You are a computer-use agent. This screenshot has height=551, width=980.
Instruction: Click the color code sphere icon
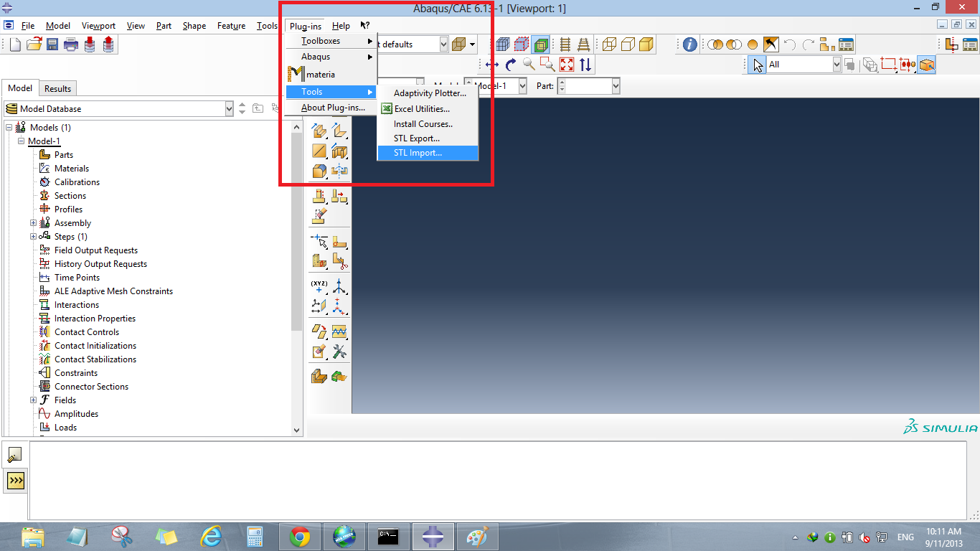coord(753,44)
